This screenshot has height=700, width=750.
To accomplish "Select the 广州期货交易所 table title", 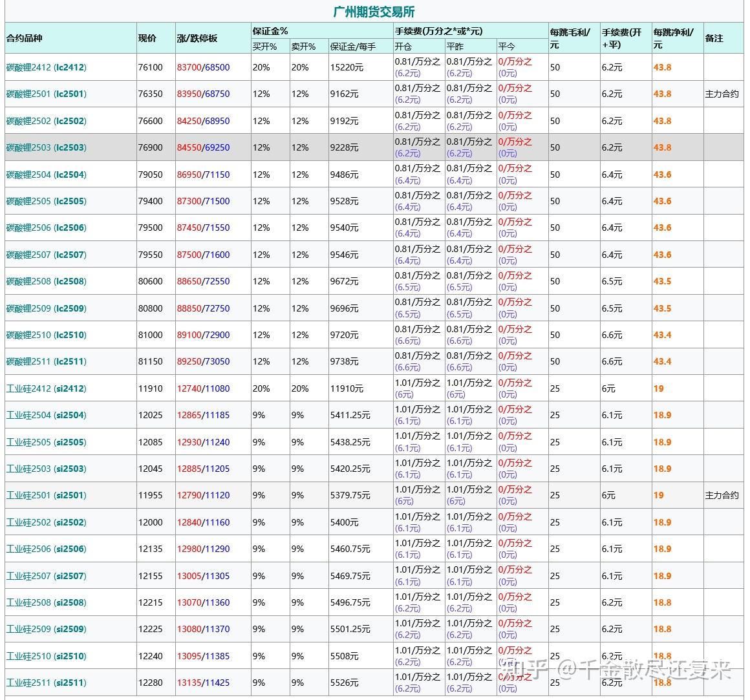I will (x=375, y=11).
